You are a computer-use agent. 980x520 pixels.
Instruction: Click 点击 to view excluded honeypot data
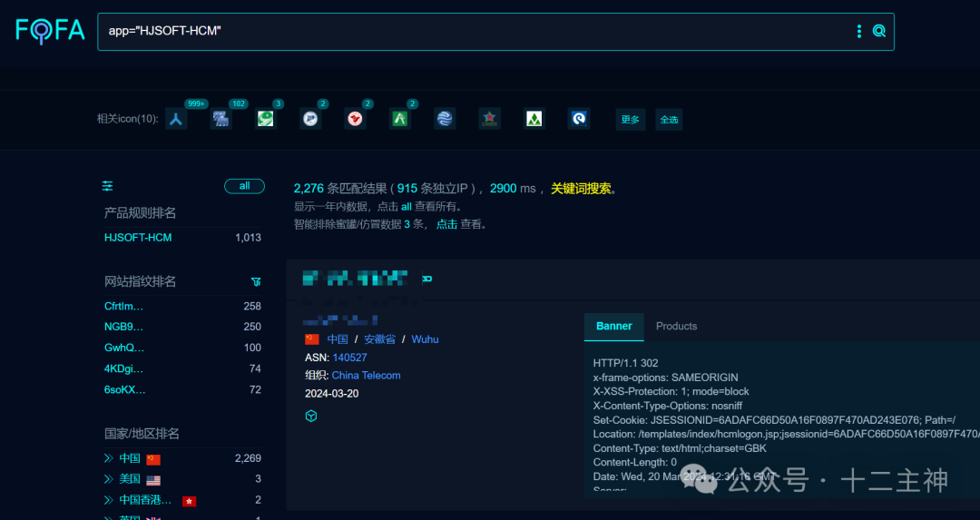click(446, 224)
